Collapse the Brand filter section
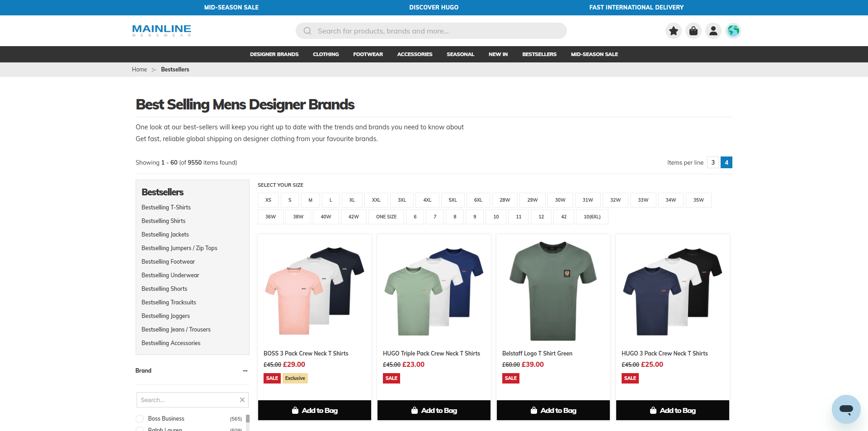Image resolution: width=868 pixels, height=431 pixels. click(245, 371)
